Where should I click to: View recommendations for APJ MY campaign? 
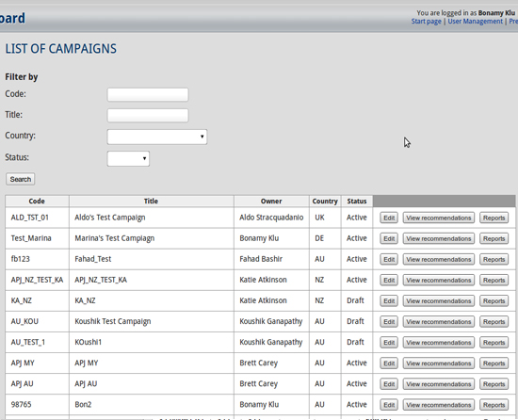point(438,363)
